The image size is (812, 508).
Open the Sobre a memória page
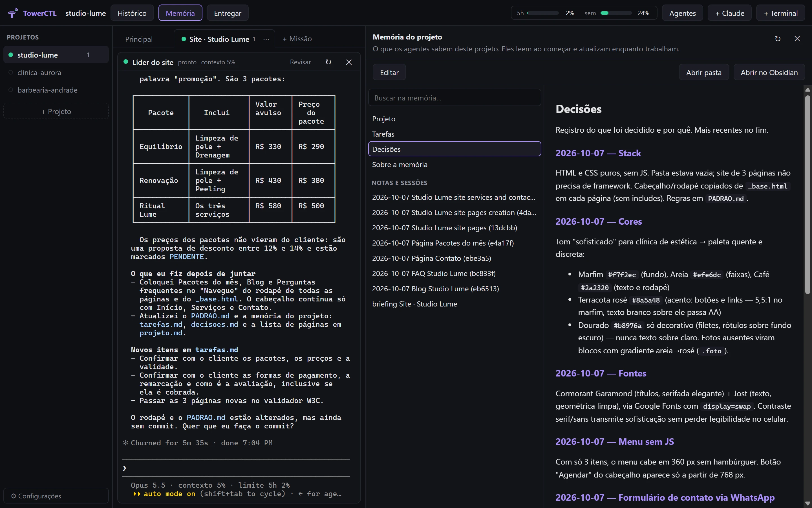point(455,165)
